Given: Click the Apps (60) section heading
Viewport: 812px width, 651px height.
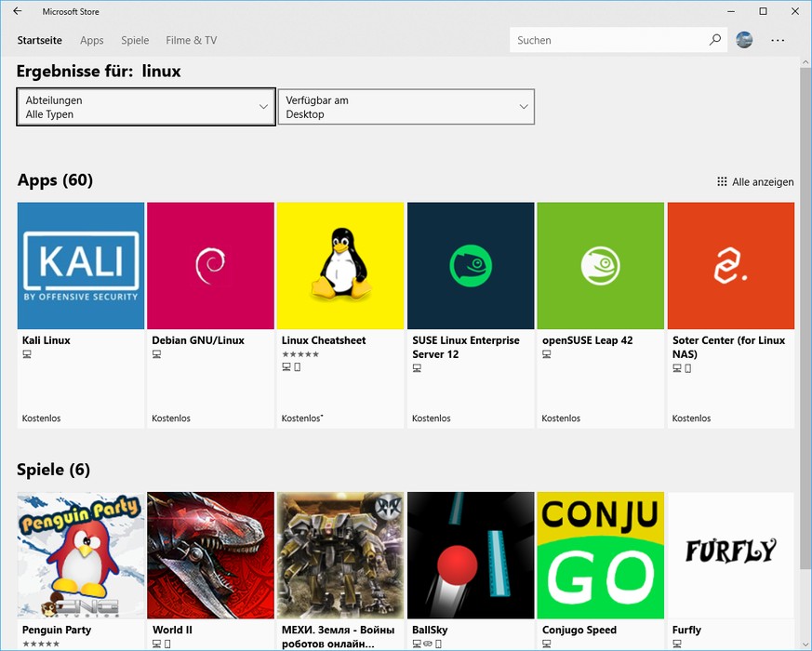Looking at the screenshot, I should (x=55, y=179).
